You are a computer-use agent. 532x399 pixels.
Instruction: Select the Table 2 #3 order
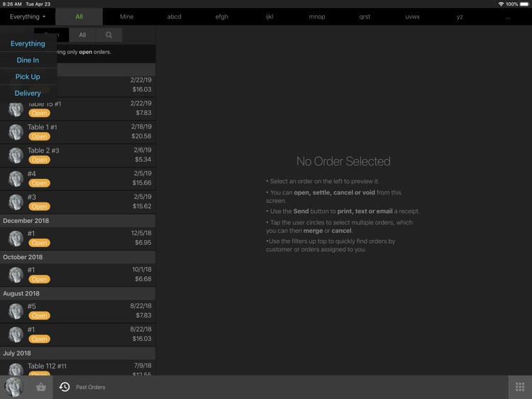pyautogui.click(x=78, y=155)
